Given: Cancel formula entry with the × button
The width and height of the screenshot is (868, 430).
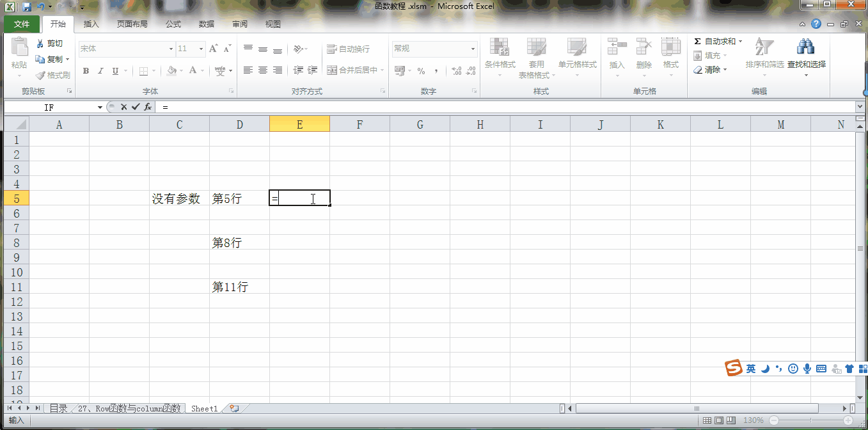Looking at the screenshot, I should click(x=123, y=107).
